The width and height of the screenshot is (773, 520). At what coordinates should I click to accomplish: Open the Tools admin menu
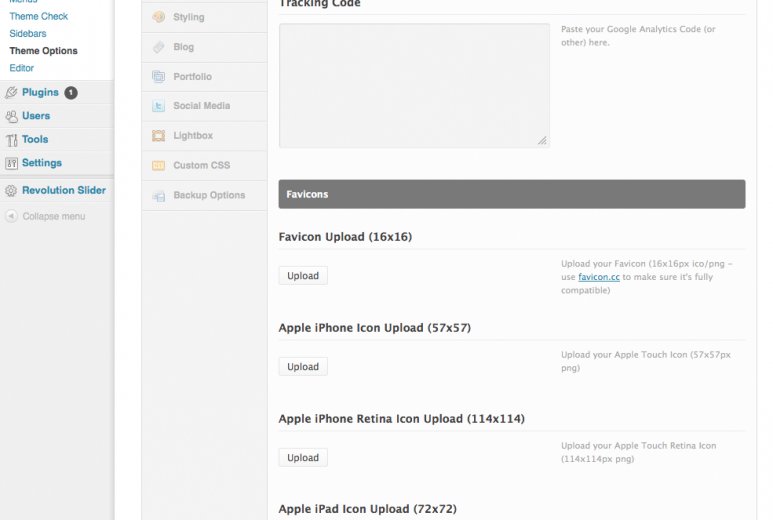[35, 139]
